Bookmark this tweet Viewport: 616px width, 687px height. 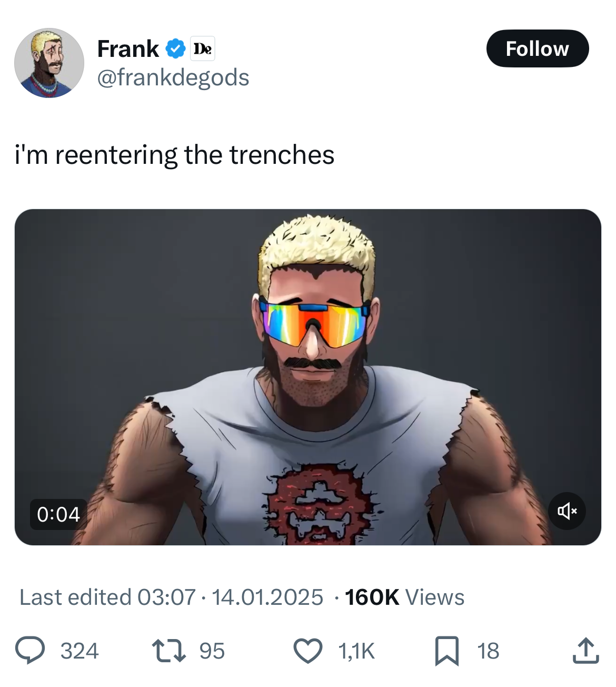(447, 650)
